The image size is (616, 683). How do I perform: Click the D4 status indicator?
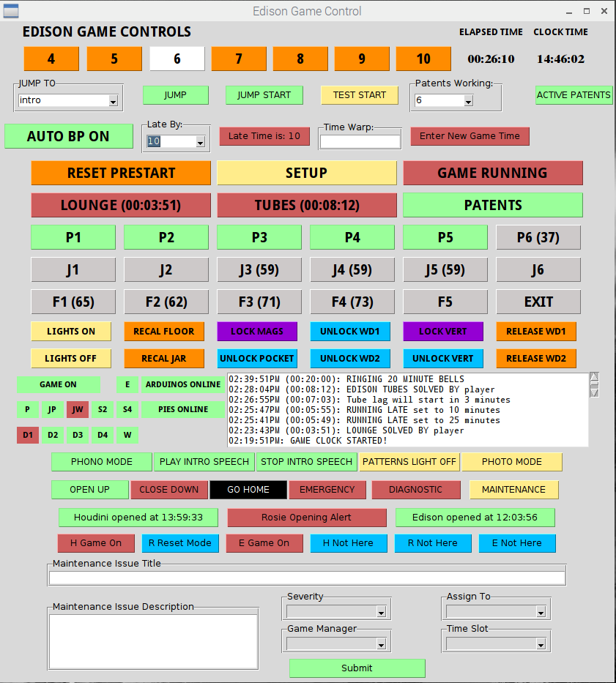pos(103,435)
